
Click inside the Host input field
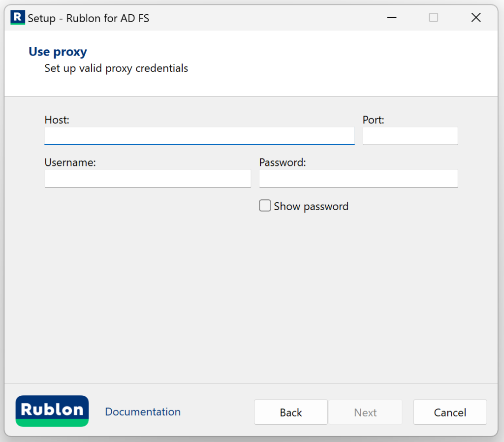[199, 136]
